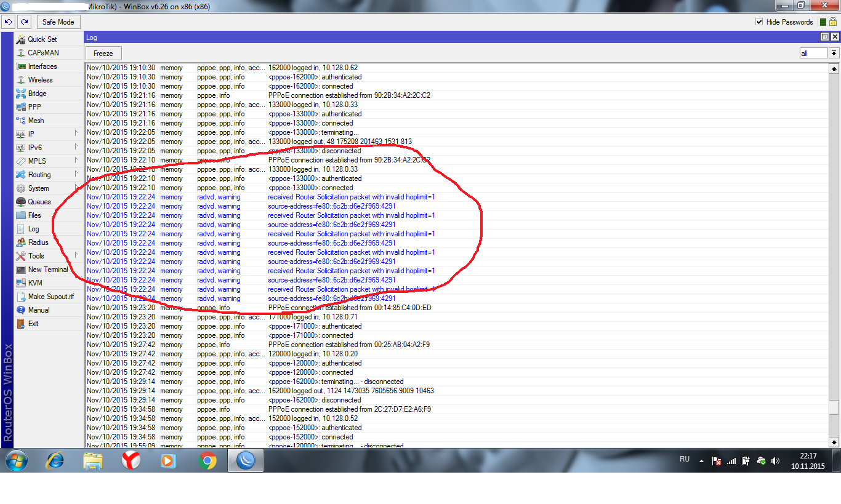The height and width of the screenshot is (504, 841).
Task: Click the log scrollbar down arrow
Action: pyautogui.click(x=834, y=442)
